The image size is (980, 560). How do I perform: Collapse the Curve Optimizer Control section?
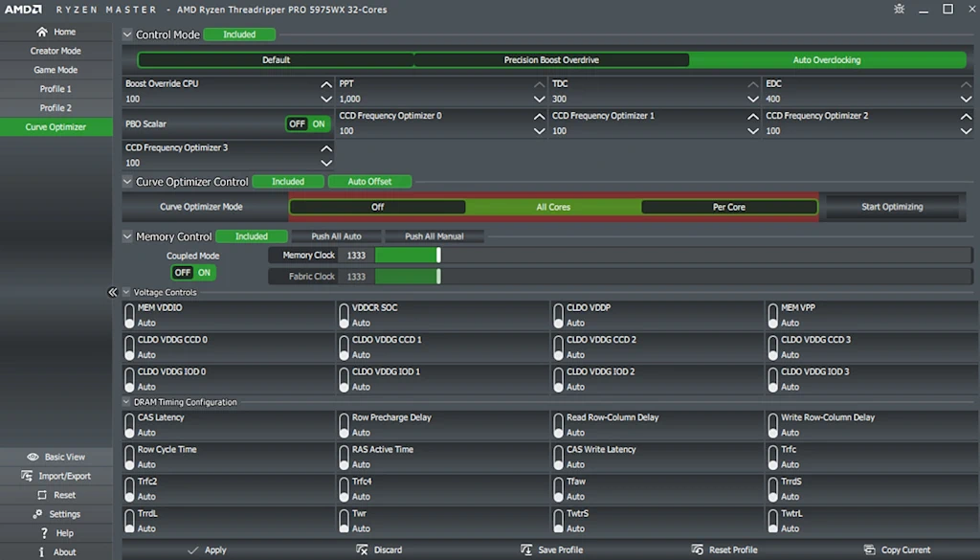coord(127,182)
